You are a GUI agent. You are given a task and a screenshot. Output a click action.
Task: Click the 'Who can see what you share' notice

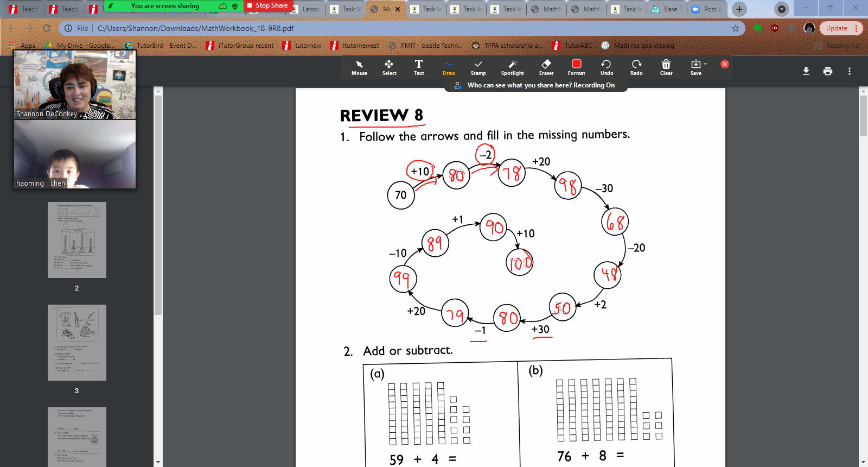click(536, 85)
